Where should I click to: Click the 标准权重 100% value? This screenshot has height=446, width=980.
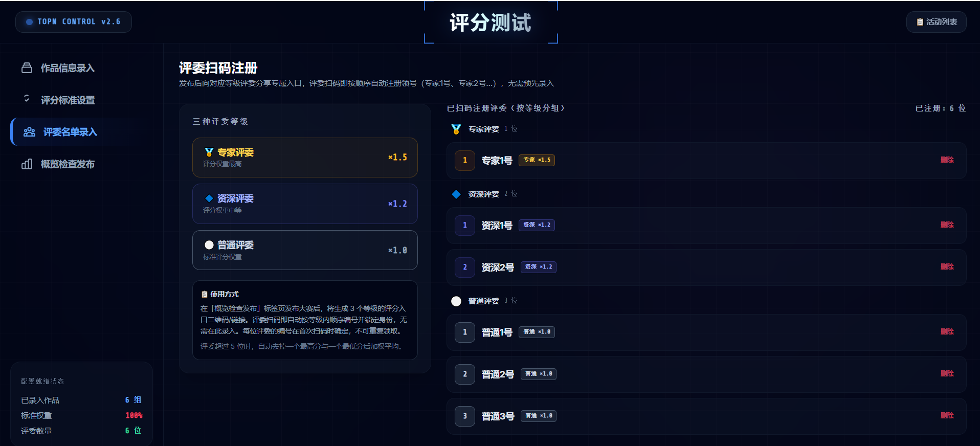point(134,416)
